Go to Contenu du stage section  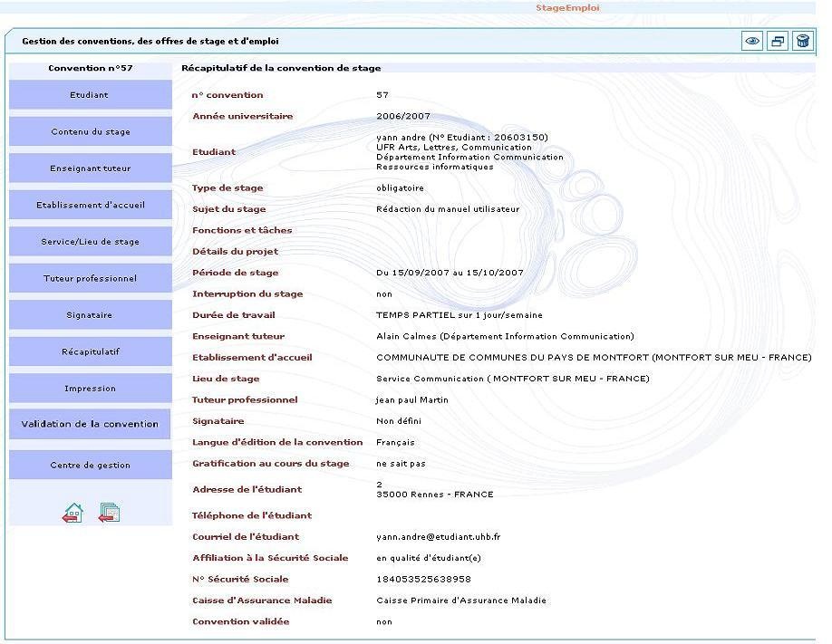pyautogui.click(x=90, y=131)
